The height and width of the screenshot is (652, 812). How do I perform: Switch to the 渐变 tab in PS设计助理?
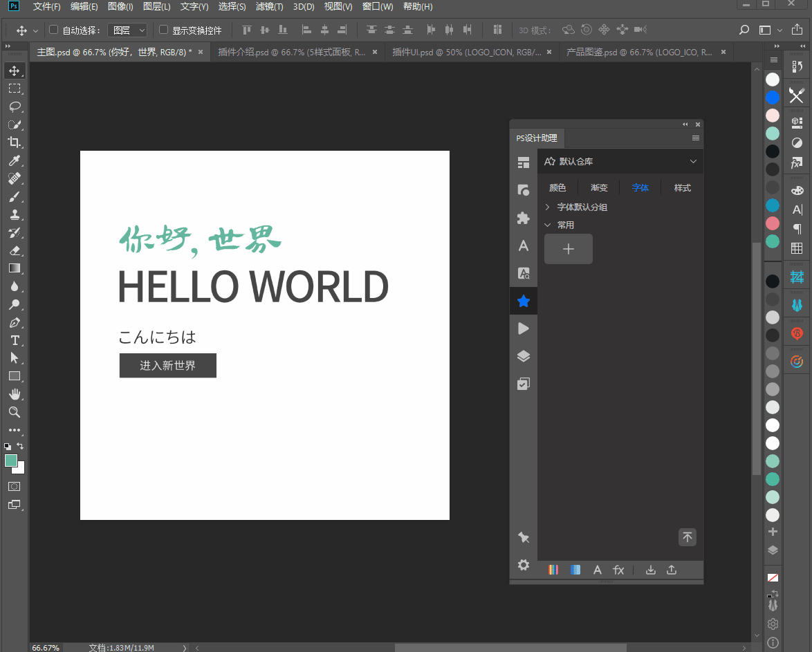click(599, 187)
